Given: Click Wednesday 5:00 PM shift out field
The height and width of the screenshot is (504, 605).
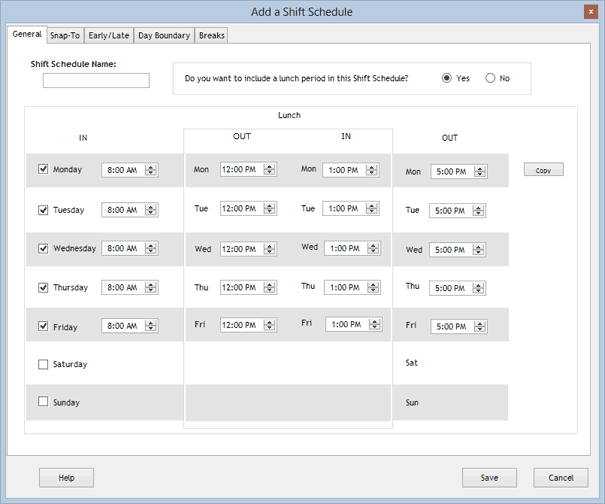Looking at the screenshot, I should [x=458, y=250].
